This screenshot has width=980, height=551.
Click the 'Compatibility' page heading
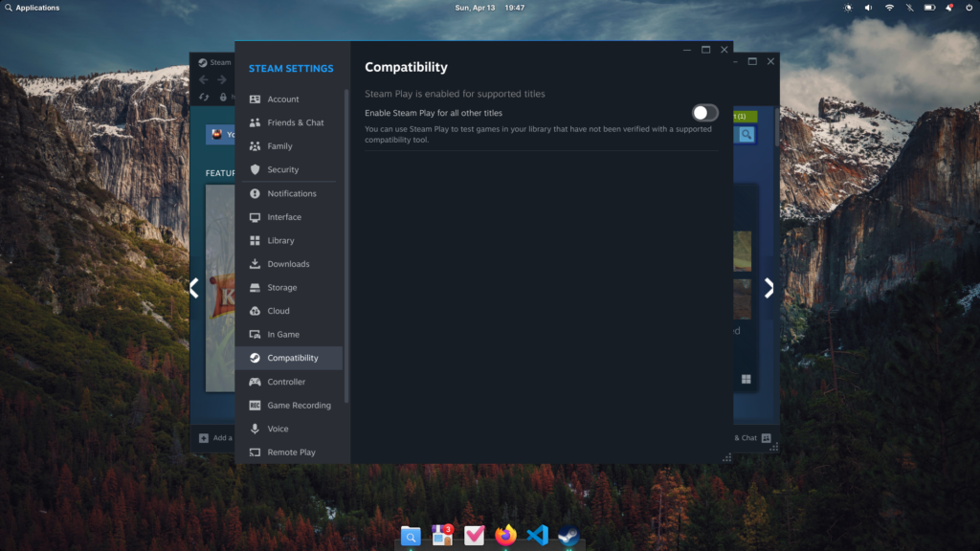click(x=406, y=67)
